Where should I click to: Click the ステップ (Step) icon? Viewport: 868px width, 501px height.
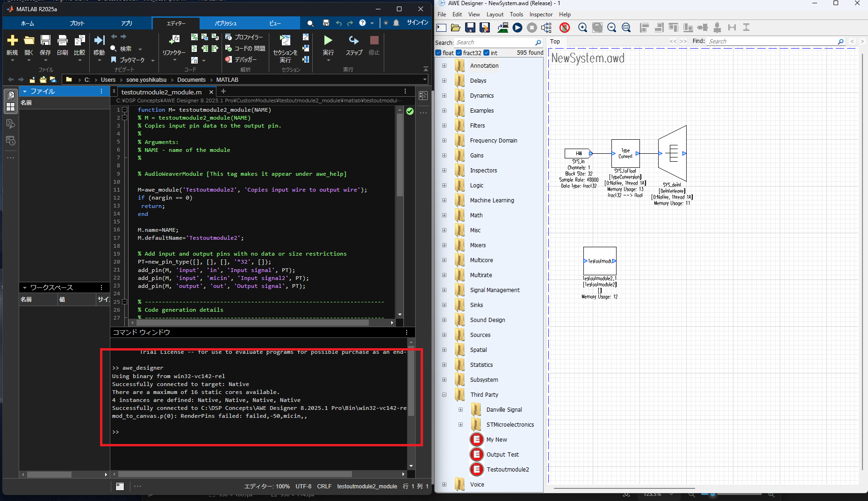(354, 40)
